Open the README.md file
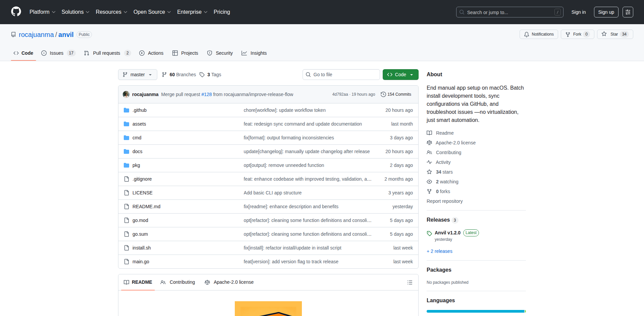The image size is (644, 316). click(x=146, y=207)
